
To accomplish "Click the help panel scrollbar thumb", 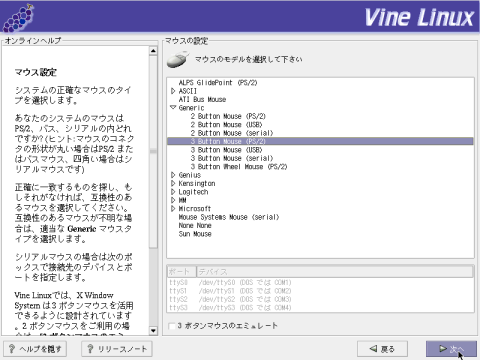I will 153,152.
